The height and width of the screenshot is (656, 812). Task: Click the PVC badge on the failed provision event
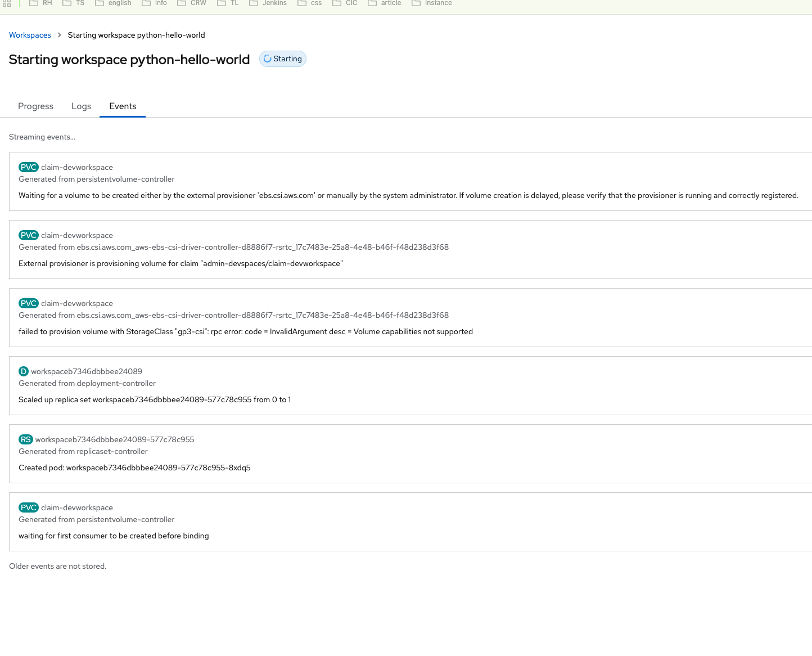pos(28,303)
